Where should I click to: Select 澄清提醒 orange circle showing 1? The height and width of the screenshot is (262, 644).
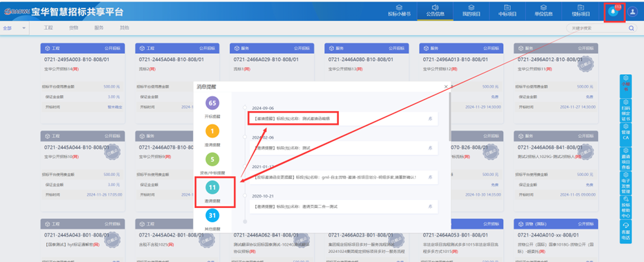pos(212,131)
